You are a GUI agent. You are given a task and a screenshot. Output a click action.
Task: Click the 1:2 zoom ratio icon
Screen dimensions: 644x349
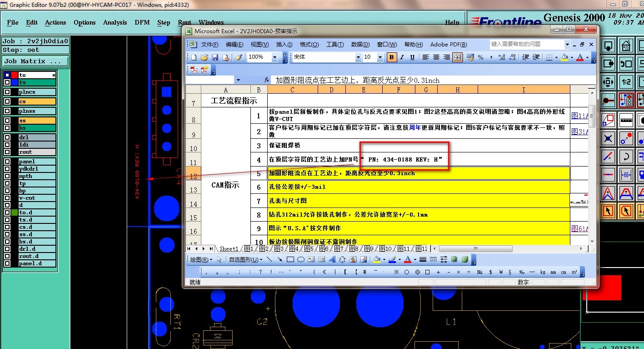click(x=626, y=82)
